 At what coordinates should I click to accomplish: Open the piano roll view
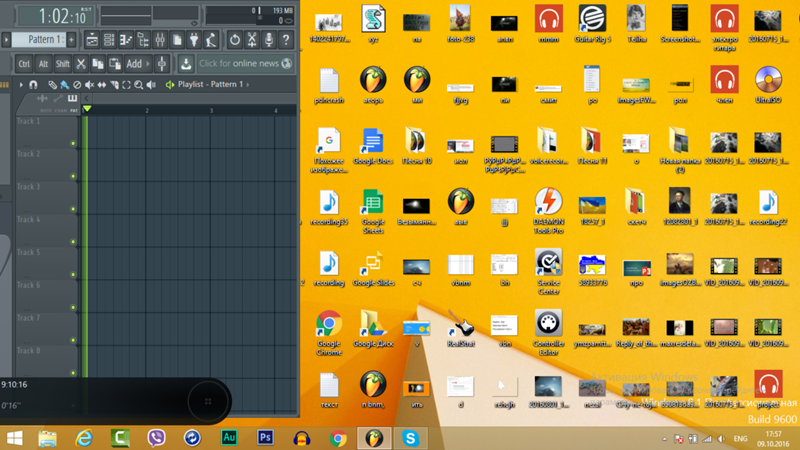point(126,40)
